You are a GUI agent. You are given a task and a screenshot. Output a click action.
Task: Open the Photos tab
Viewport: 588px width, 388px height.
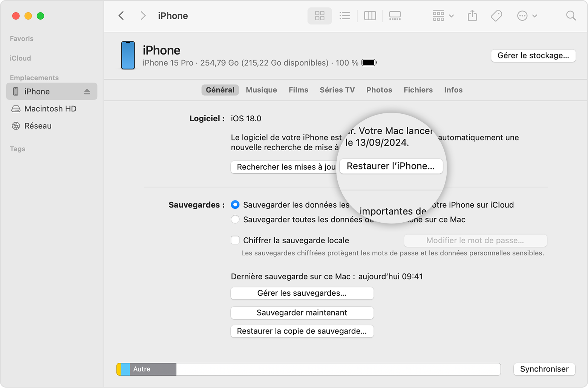tap(379, 90)
